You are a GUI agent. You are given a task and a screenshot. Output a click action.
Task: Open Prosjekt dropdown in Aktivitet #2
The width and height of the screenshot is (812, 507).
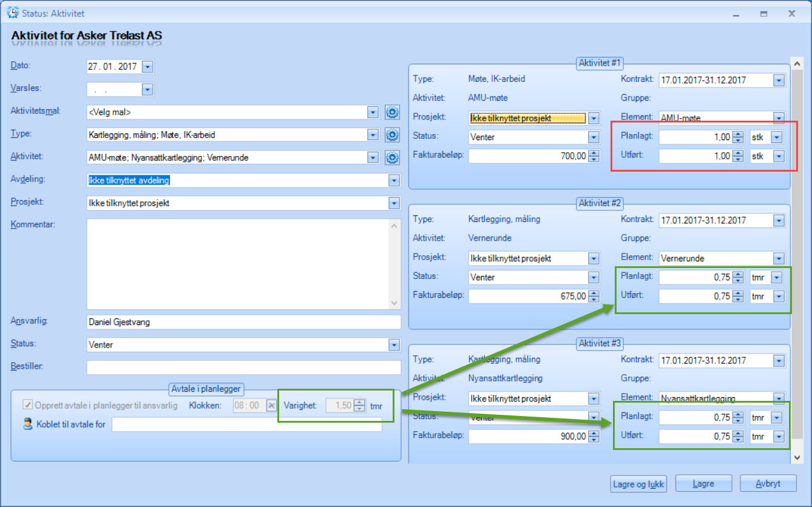594,258
